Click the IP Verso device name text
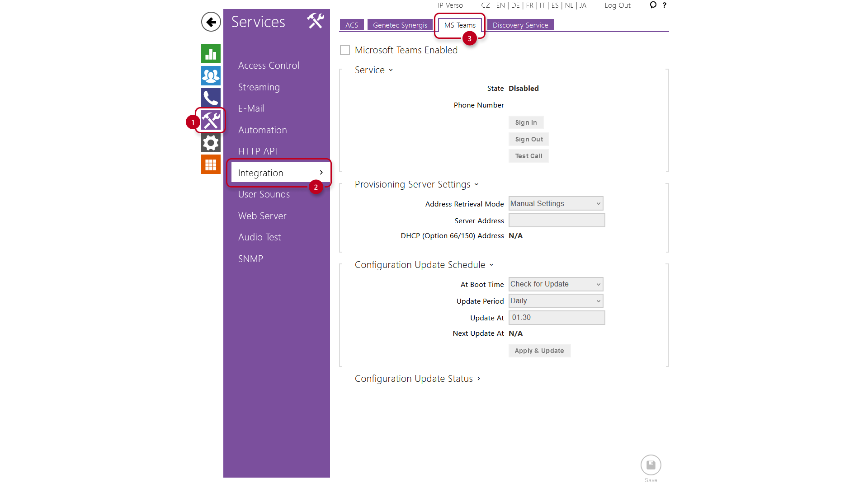The height and width of the screenshot is (488, 868). tap(450, 5)
